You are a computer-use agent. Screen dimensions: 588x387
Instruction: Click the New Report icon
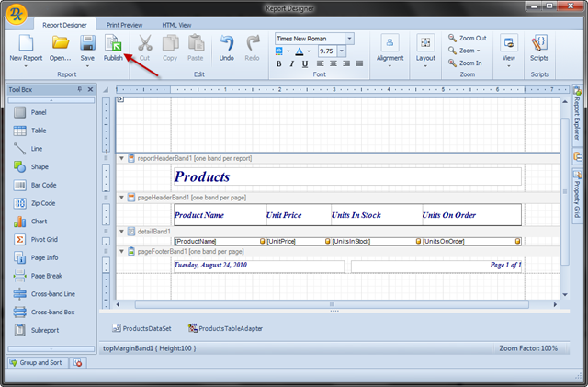(x=26, y=43)
